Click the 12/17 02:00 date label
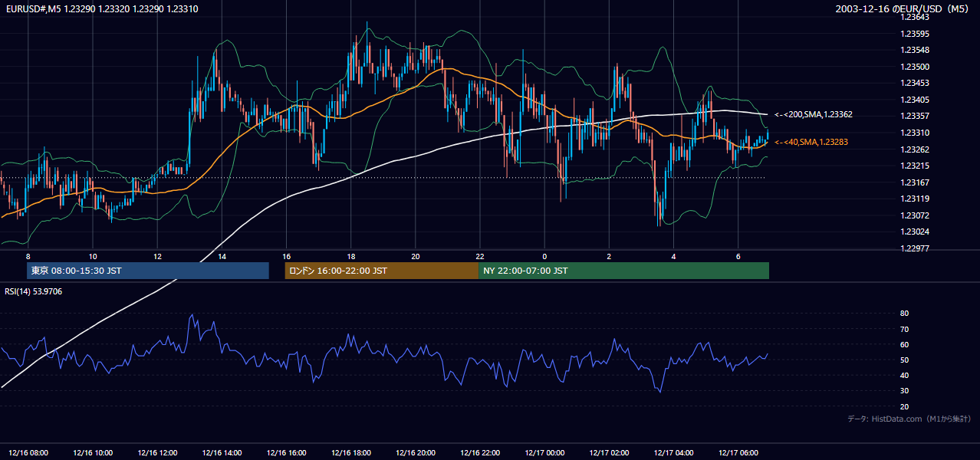The image size is (980, 460). click(609, 453)
